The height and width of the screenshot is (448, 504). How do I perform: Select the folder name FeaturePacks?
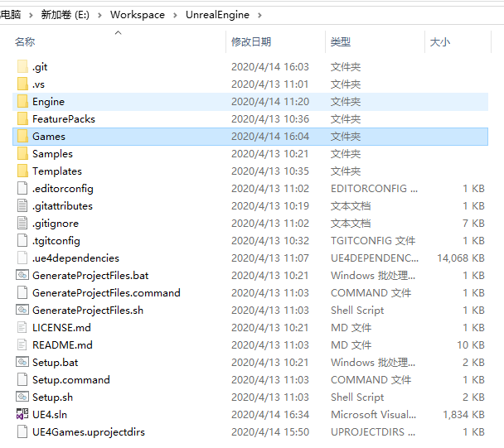[x=64, y=119]
